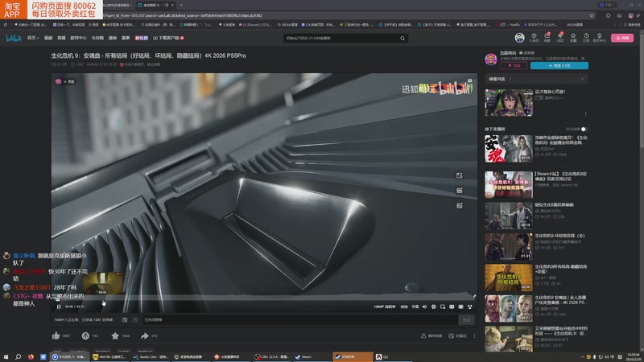The width and height of the screenshot is (644, 362).
Task: Favorite the video with star icon
Action: click(x=115, y=335)
